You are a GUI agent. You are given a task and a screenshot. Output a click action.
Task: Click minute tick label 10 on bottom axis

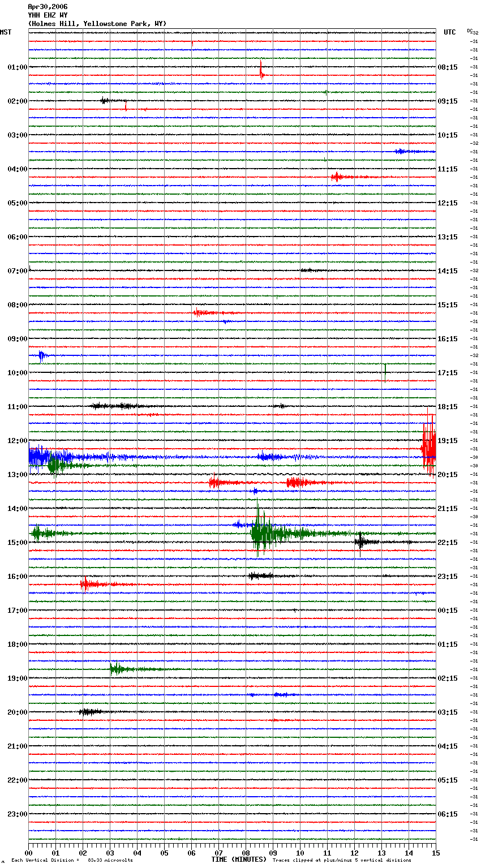coord(300,852)
